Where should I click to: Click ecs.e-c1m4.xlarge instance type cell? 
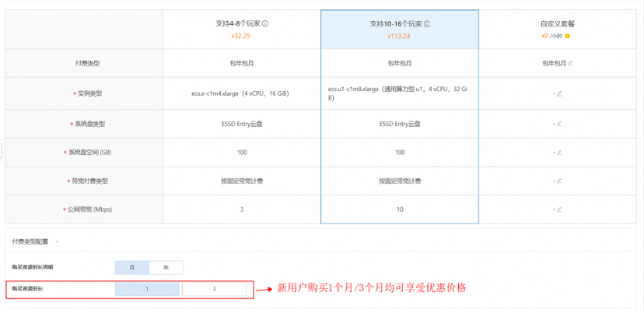(241, 93)
